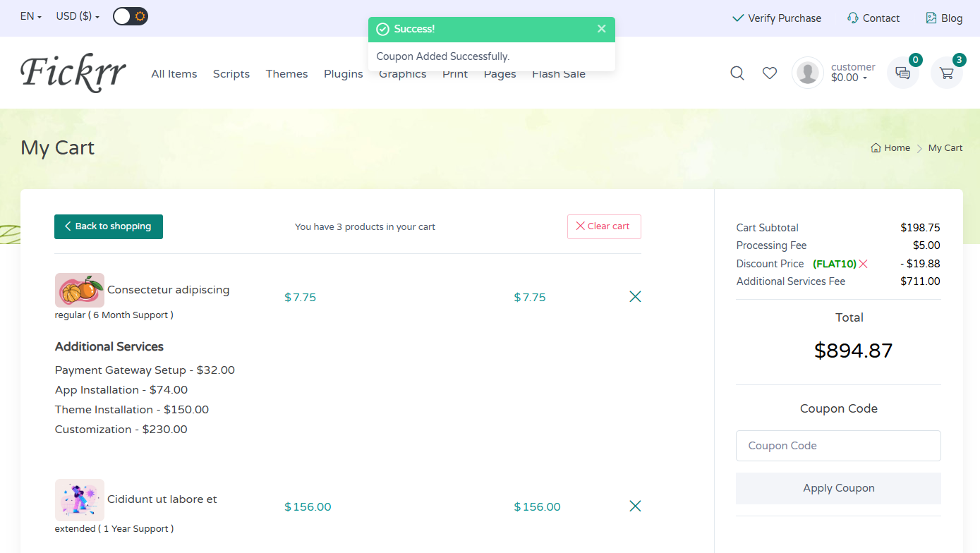The height and width of the screenshot is (553, 980).
Task: Open the search magnifier icon
Action: point(737,73)
